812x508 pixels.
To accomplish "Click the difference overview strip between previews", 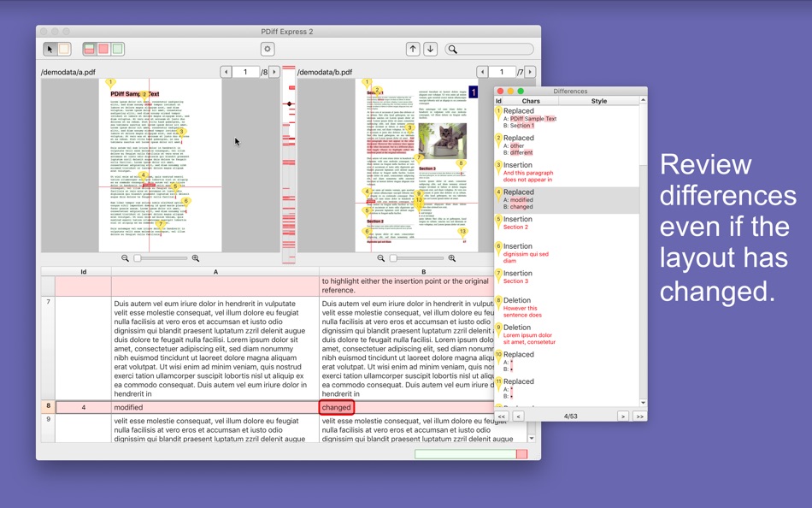I will [x=289, y=165].
